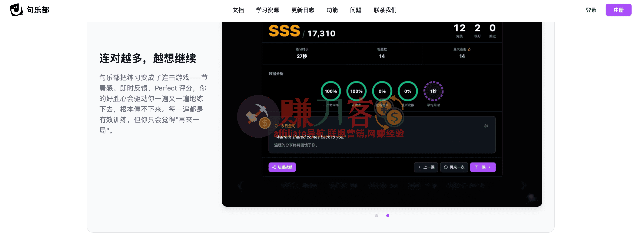Click the lightbulb icon beside 今日金句

277,126
